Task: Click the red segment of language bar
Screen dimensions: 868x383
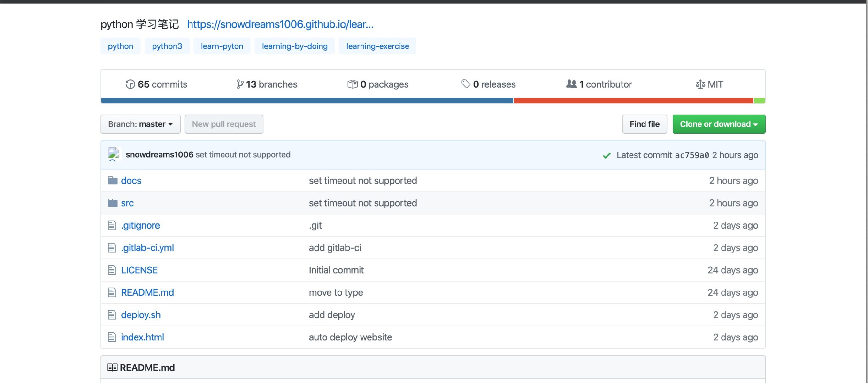Action: (x=633, y=101)
